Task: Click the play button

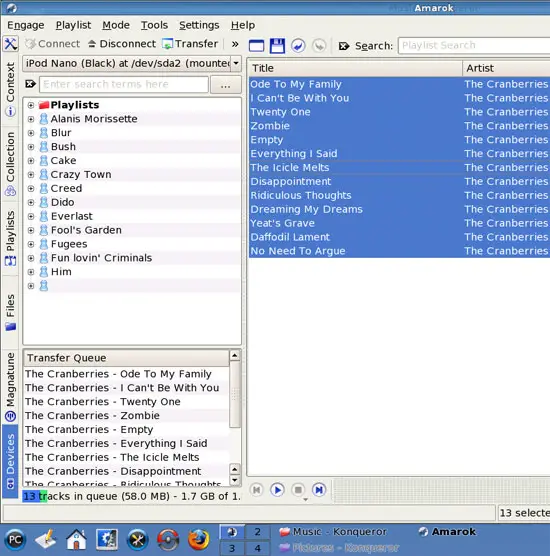Action: point(277,490)
